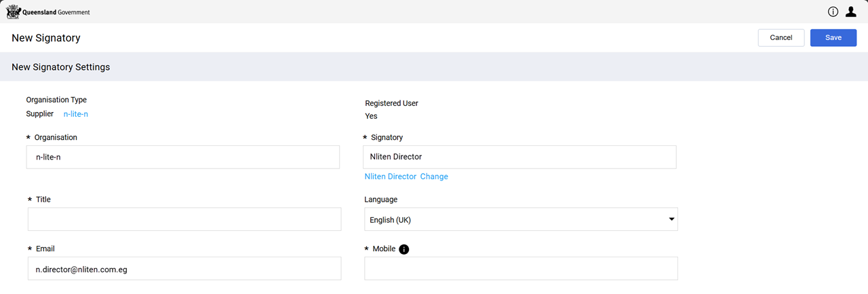
Task: Follow the Nliten Director link below Signatory
Action: (x=390, y=177)
